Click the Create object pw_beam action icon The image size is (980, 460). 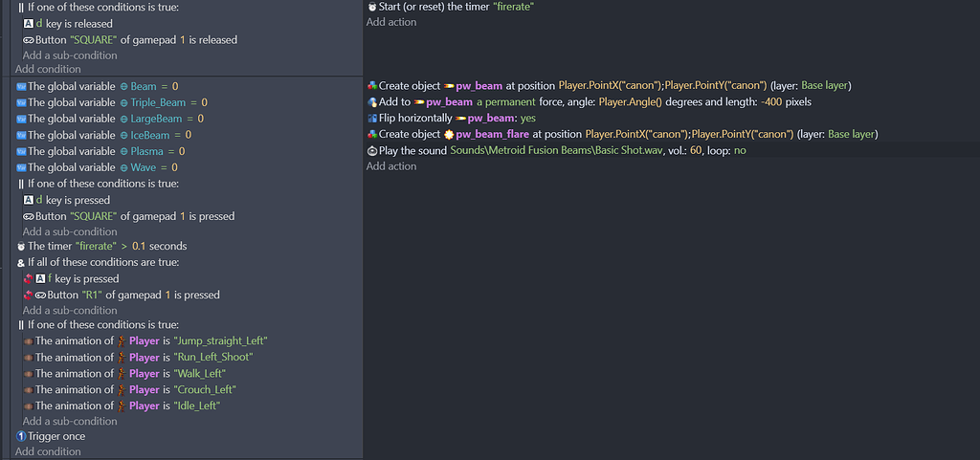(x=372, y=86)
